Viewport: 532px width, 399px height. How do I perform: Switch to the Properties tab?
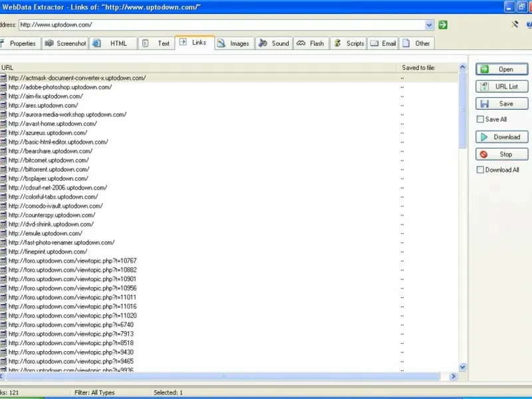coord(21,43)
